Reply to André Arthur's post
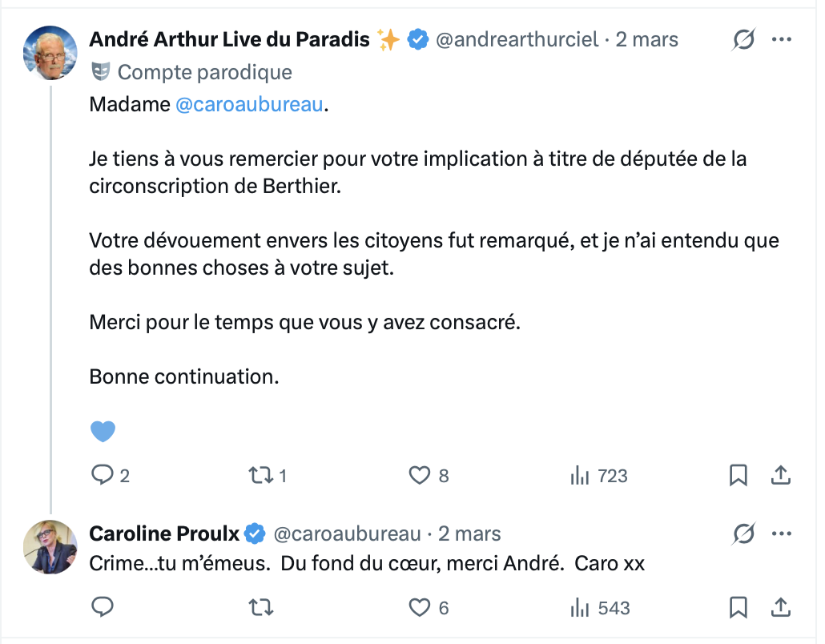The width and height of the screenshot is (825, 644). [x=103, y=476]
